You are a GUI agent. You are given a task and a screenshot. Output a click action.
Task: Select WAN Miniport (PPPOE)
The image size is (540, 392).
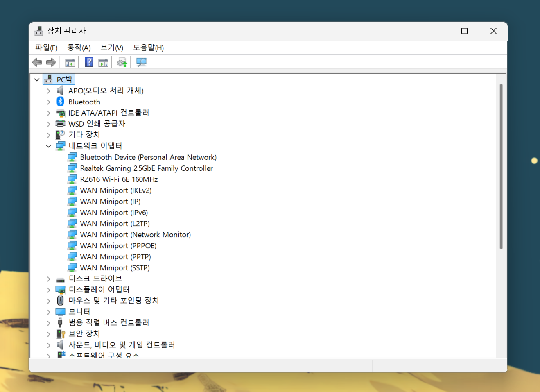coord(118,246)
